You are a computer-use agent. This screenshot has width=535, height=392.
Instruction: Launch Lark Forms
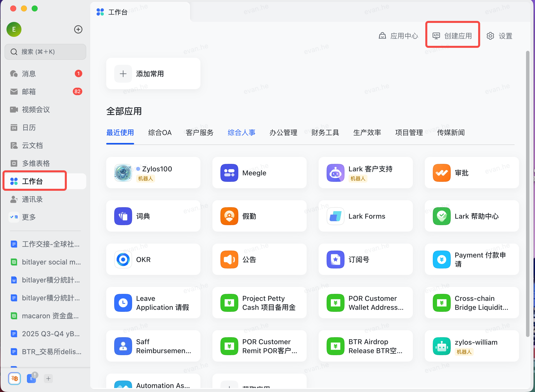point(365,216)
